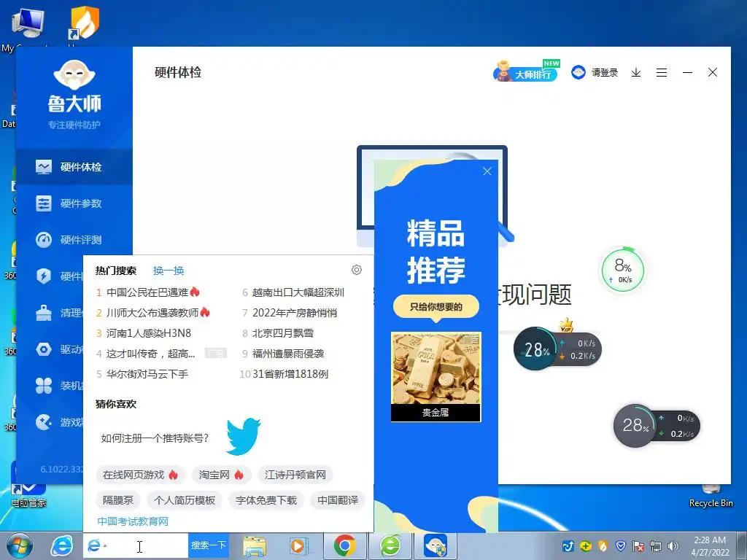
Task: Open sponsored item 这才叫传奇，超高...
Action: (150, 354)
